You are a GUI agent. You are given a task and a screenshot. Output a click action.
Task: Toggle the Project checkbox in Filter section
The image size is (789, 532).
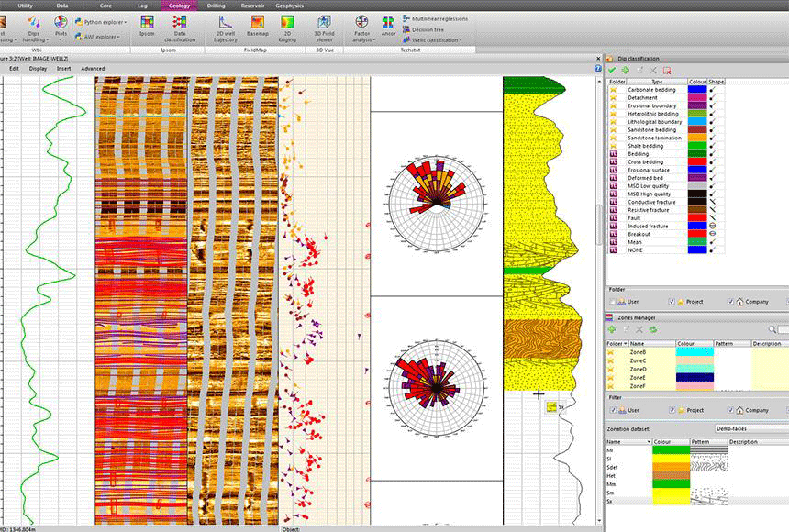tap(672, 410)
